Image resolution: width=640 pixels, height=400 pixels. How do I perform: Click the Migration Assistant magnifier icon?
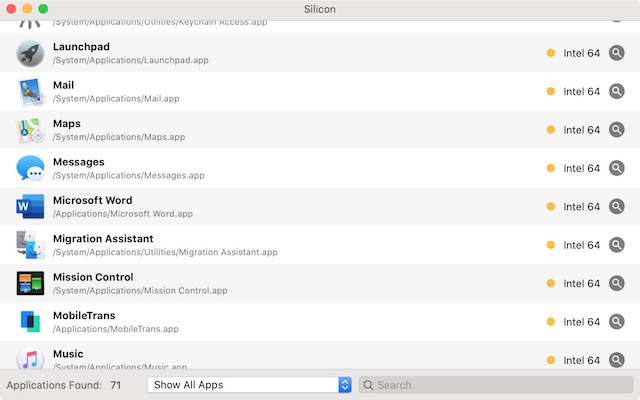(617, 245)
